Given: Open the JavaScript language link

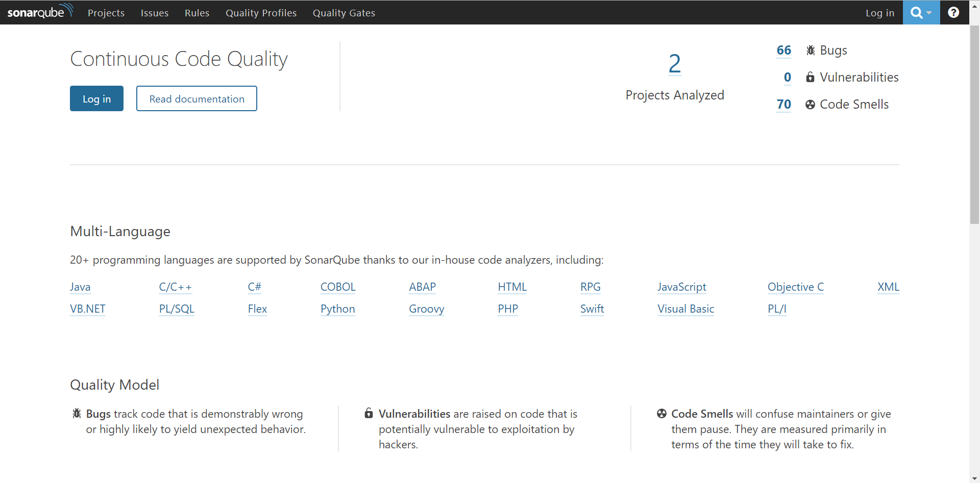Looking at the screenshot, I should (682, 287).
